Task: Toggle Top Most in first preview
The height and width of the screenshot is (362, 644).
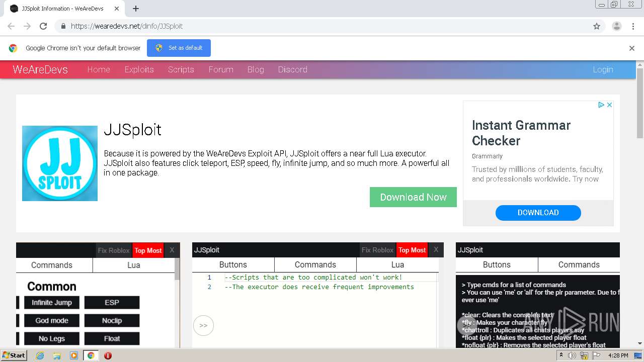Action: [148, 250]
